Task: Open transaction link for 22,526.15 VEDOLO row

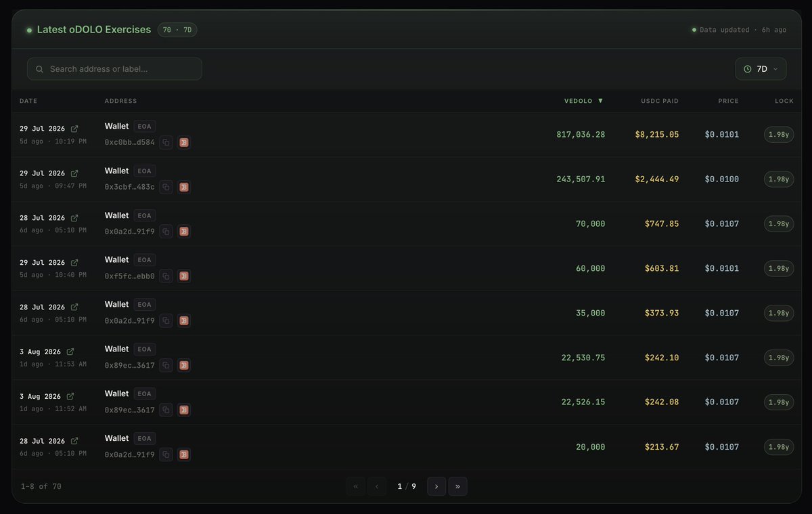Action: [70, 397]
